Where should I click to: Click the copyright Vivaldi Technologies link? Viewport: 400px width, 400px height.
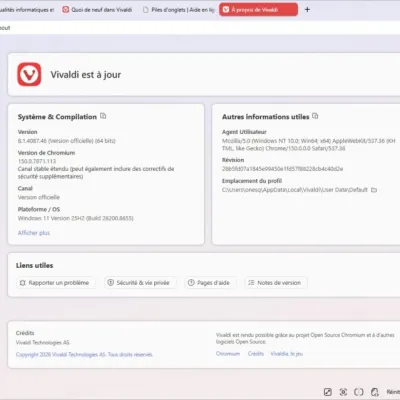pyautogui.click(x=84, y=354)
